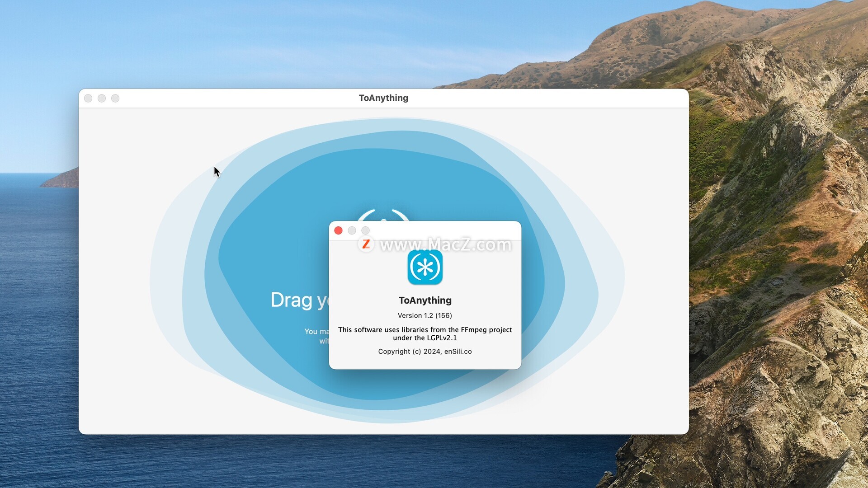868x488 pixels.
Task: Click the zoom button of About dialog
Action: [x=365, y=230]
